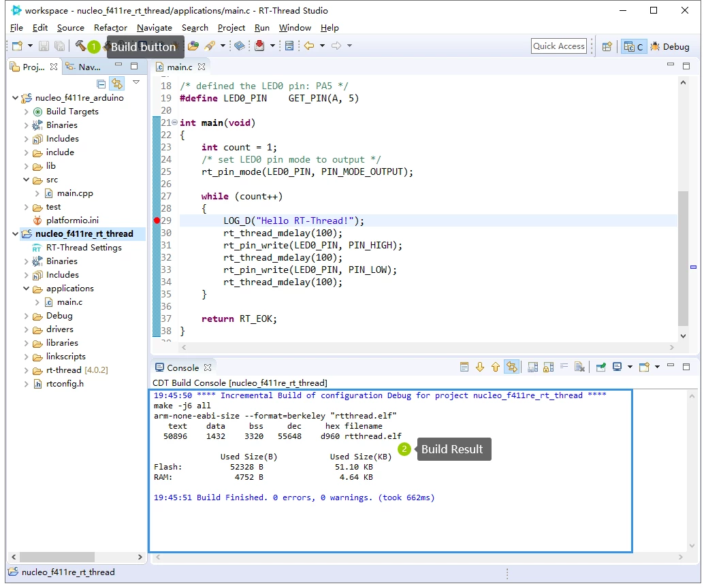Viewport: 706px width, 588px height.
Task: Click the blue SDK manager book icon
Action: [x=240, y=46]
